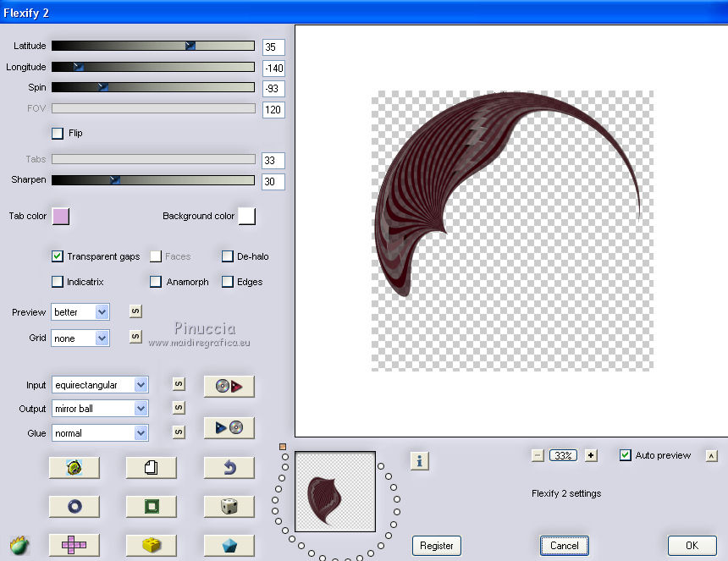Click the Latitude value field
Image resolution: width=728 pixels, height=561 pixels.
(x=273, y=47)
